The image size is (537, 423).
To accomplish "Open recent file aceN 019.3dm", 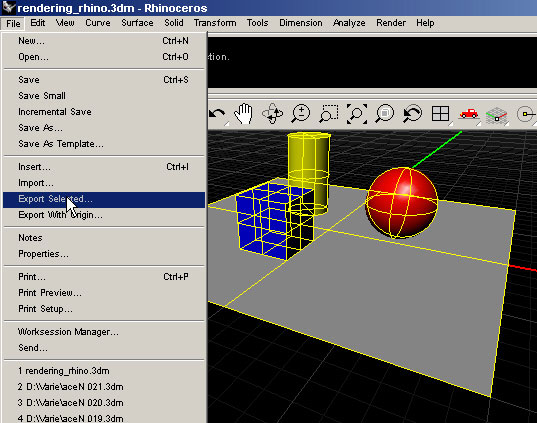I will coord(104,418).
